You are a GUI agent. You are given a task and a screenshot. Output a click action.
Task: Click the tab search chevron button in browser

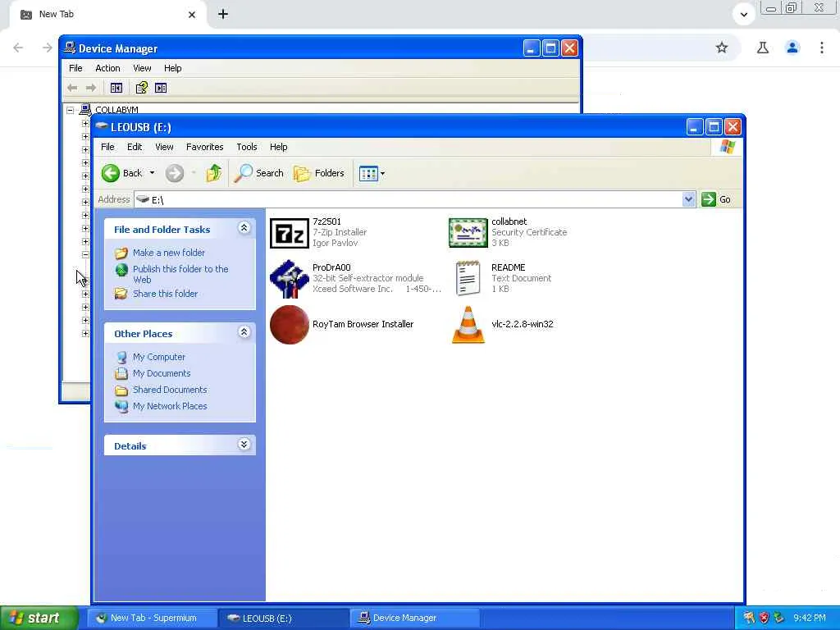coord(743,15)
